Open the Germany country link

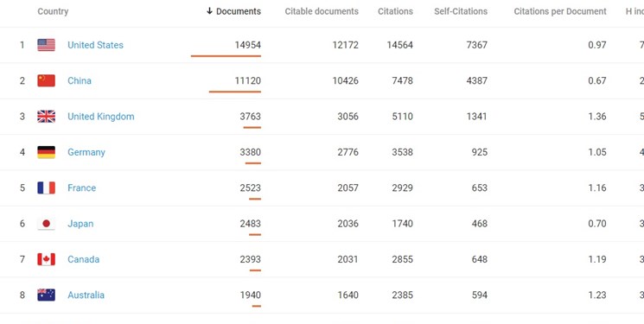pyautogui.click(x=86, y=152)
